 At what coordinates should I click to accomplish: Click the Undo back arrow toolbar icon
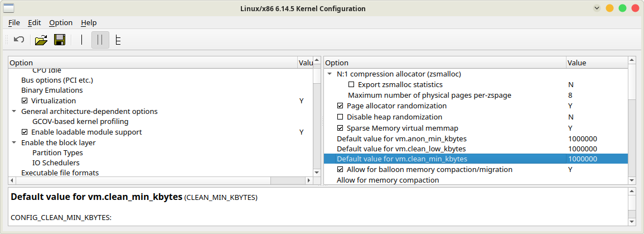tap(19, 40)
